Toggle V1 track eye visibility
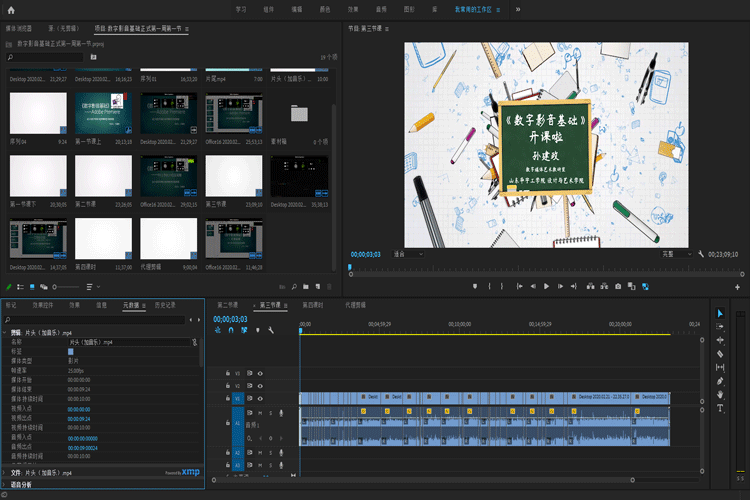The width and height of the screenshot is (750, 500). pyautogui.click(x=260, y=398)
